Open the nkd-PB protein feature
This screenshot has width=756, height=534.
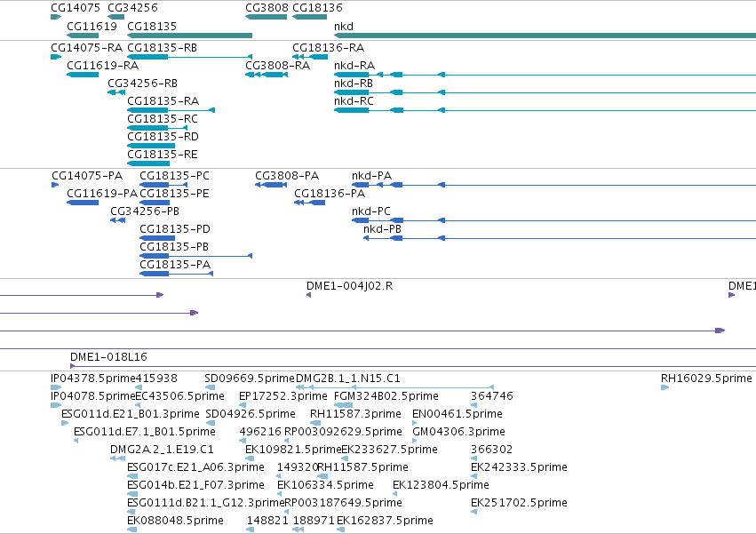tap(560, 238)
